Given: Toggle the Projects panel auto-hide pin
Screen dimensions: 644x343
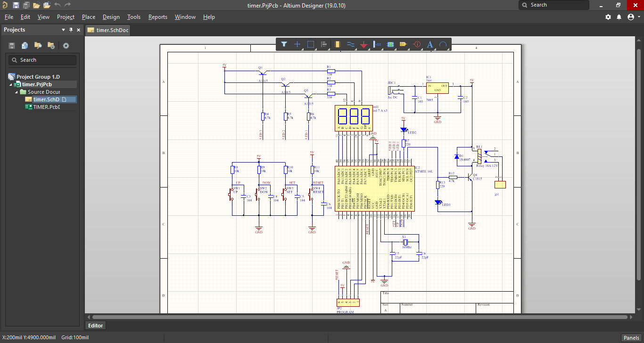Looking at the screenshot, I should (x=71, y=30).
